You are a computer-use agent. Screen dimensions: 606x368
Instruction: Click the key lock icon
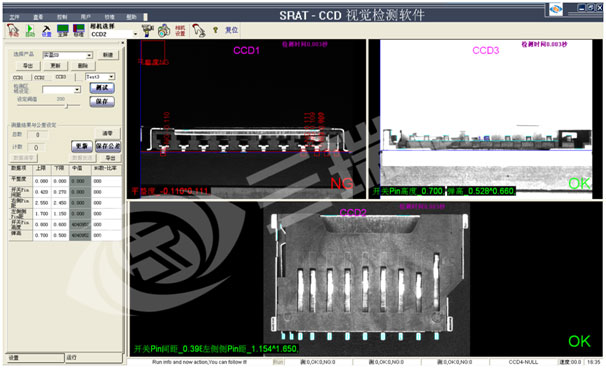[215, 30]
